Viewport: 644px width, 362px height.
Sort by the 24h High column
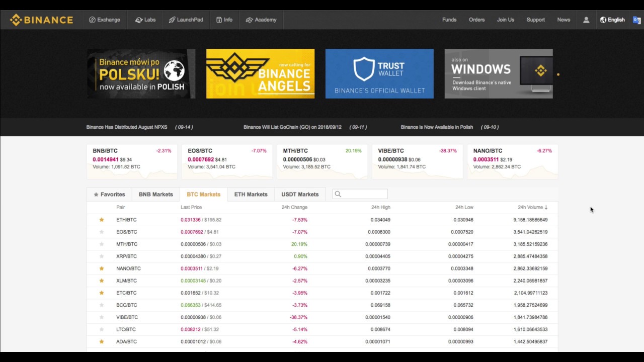(381, 207)
